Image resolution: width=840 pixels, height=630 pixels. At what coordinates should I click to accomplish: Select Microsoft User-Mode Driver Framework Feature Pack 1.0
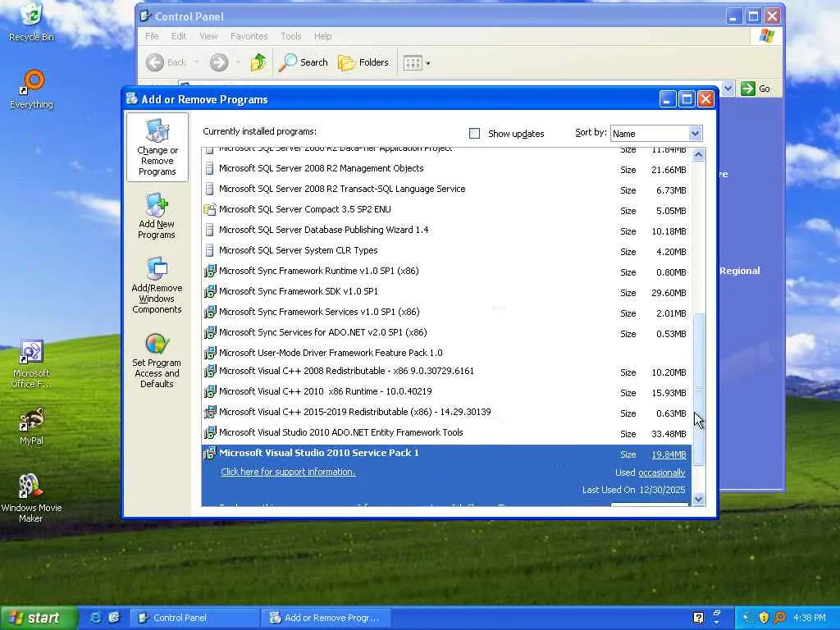coord(445,353)
